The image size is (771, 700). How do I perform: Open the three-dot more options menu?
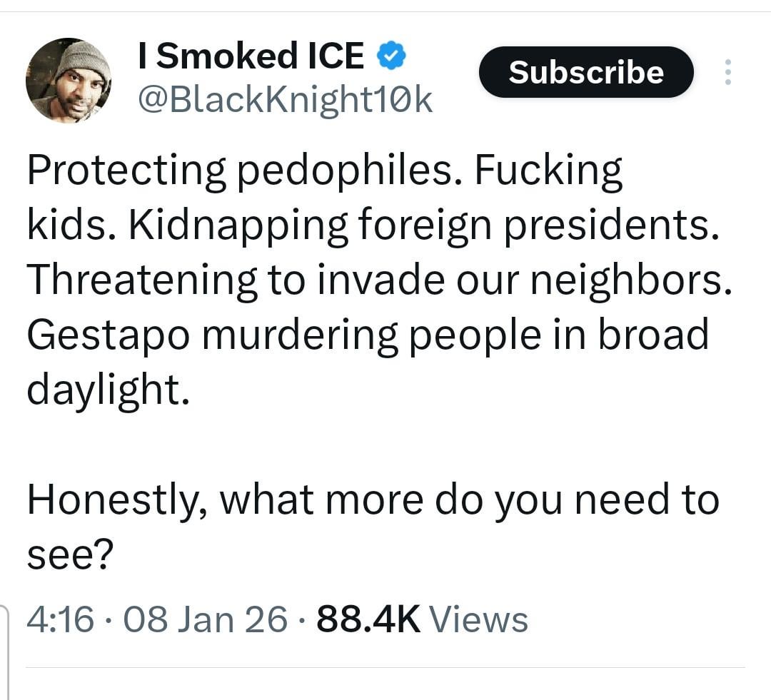(x=727, y=72)
